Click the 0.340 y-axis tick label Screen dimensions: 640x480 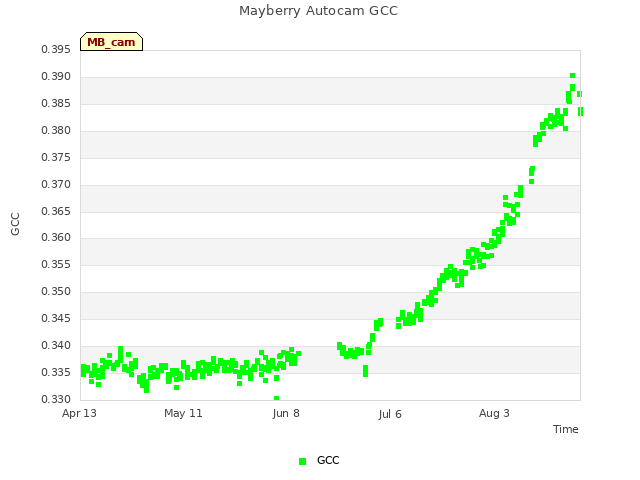56,345
